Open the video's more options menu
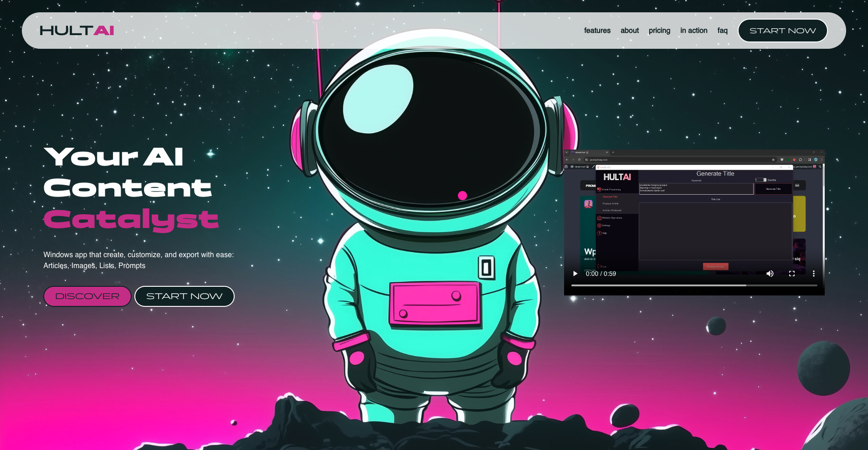 [x=814, y=274]
